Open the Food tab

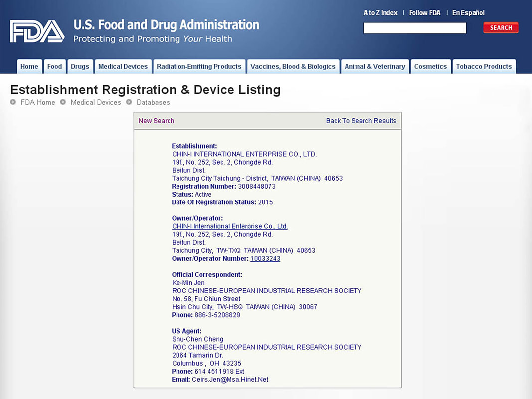55,66
